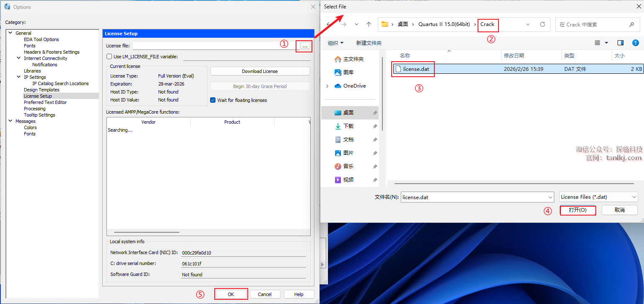The image size is (644, 304).
Task: Click Quartus II 15.0(64bit) breadcrumb
Action: click(x=444, y=24)
